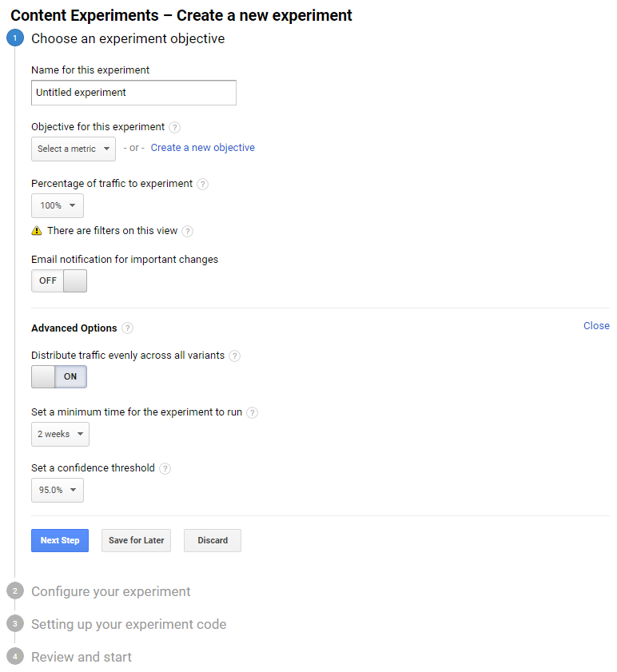The height and width of the screenshot is (672, 617).
Task: Click the Untitled experiment name field
Action: [133, 92]
